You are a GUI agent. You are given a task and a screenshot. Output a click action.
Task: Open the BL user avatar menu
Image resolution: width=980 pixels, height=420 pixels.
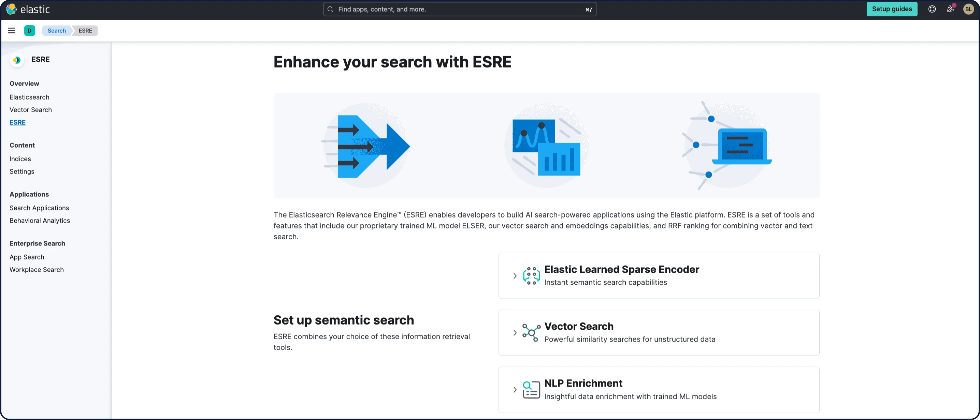pos(968,9)
